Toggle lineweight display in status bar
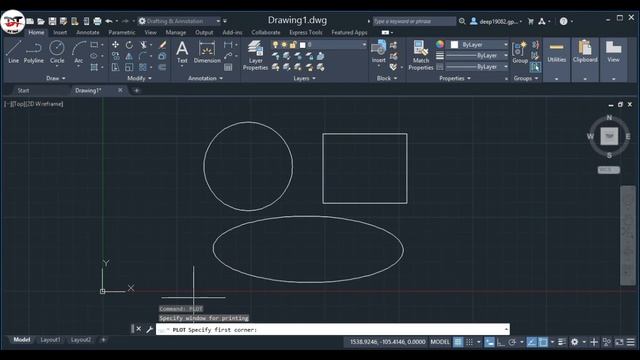The height and width of the screenshot is (360, 640). pos(562,342)
